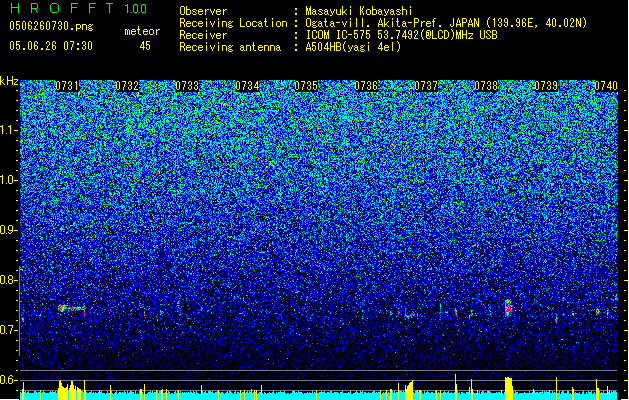Click time marker 0731
This screenshot has width=629, height=400.
[x=67, y=86]
